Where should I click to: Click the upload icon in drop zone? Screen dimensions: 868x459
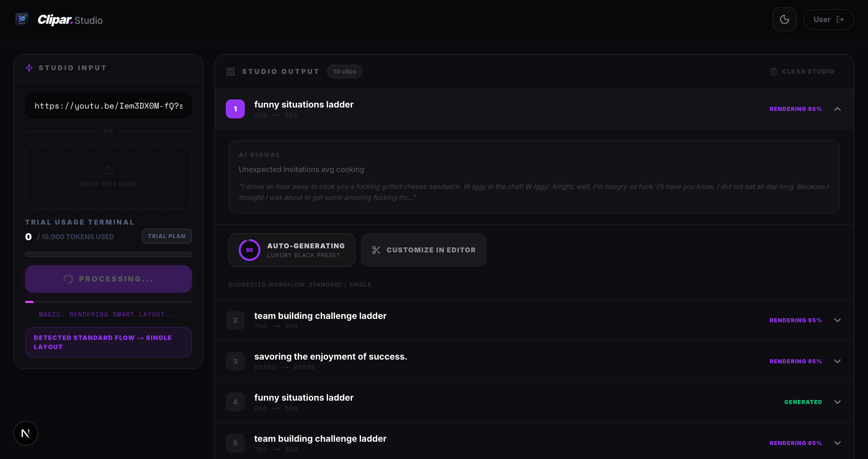(x=108, y=170)
